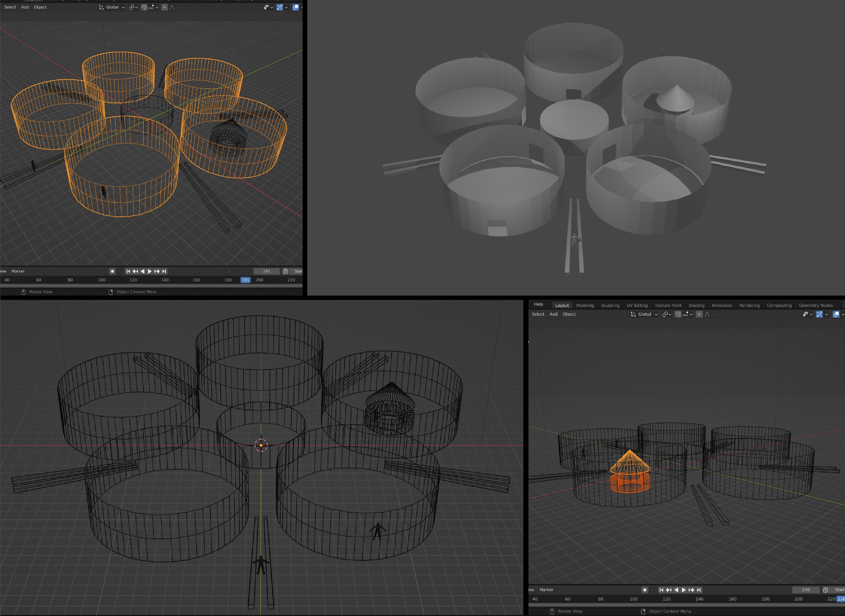Click the current frame field showing 191
845x616 pixels.
[x=266, y=271]
